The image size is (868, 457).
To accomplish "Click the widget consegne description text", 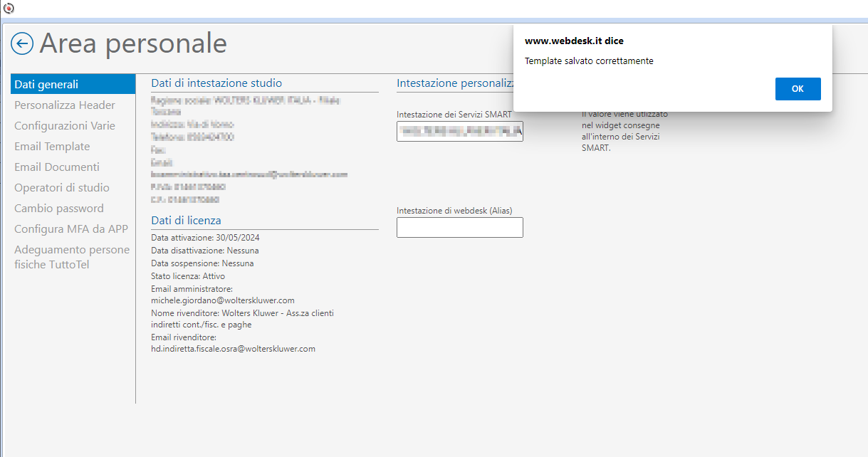I will [624, 131].
